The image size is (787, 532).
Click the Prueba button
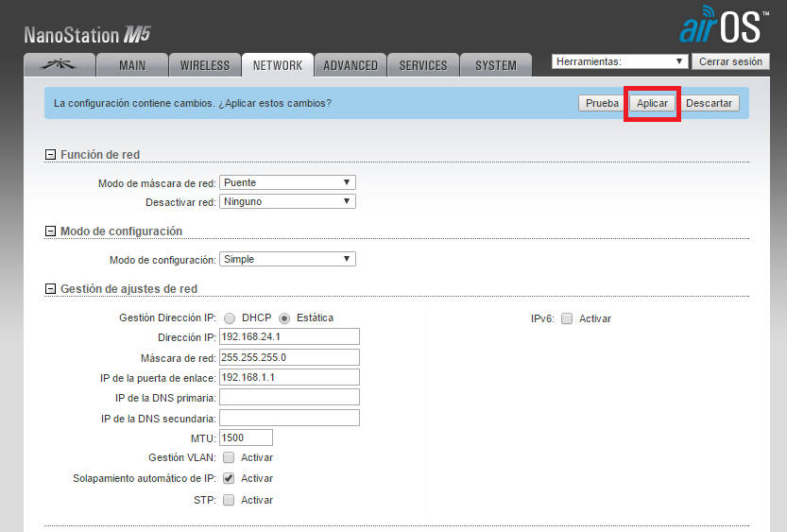[x=602, y=103]
